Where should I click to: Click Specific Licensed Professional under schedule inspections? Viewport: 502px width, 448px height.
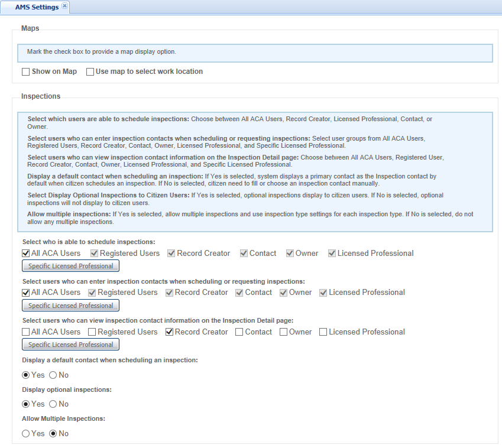pos(70,266)
